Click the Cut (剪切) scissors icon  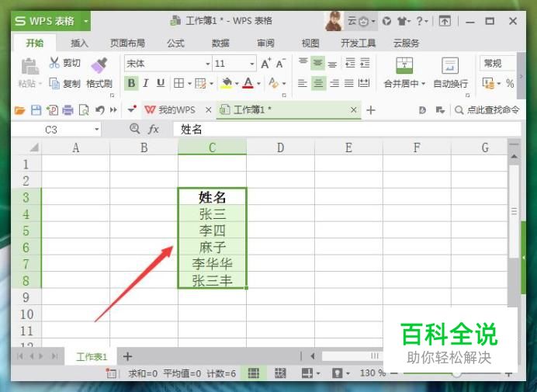coord(54,63)
